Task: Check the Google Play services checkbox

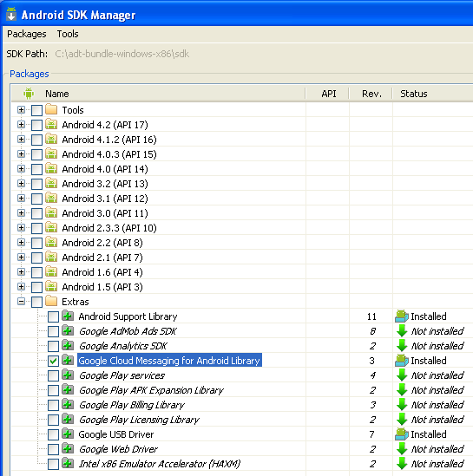Action: point(53,375)
